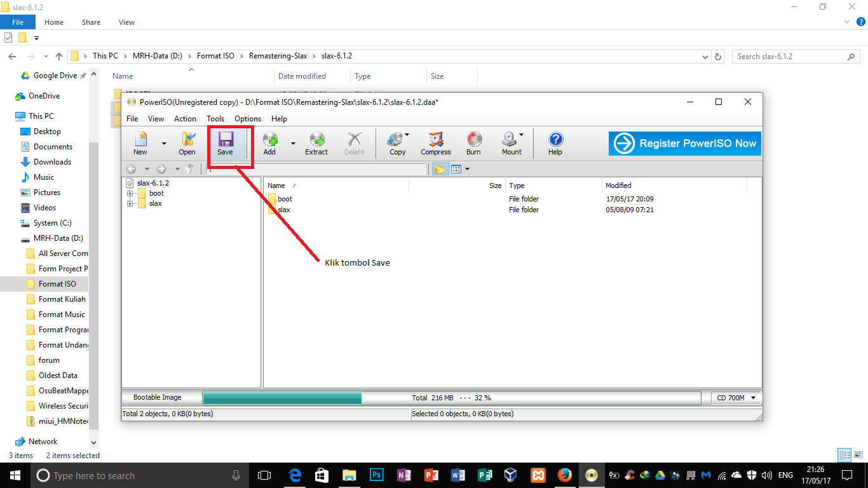The width and height of the screenshot is (868, 488).
Task: Open the Action menu in PowerISO
Action: [x=185, y=119]
